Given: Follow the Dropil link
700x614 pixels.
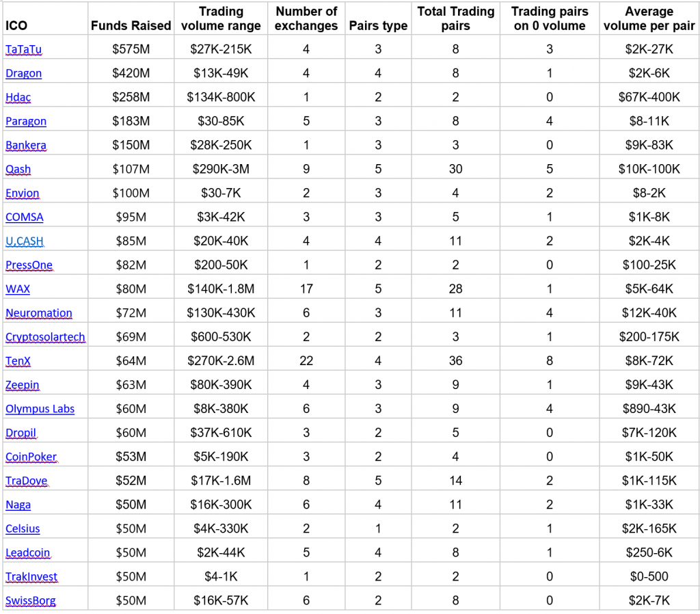Looking at the screenshot, I should 21,433.
